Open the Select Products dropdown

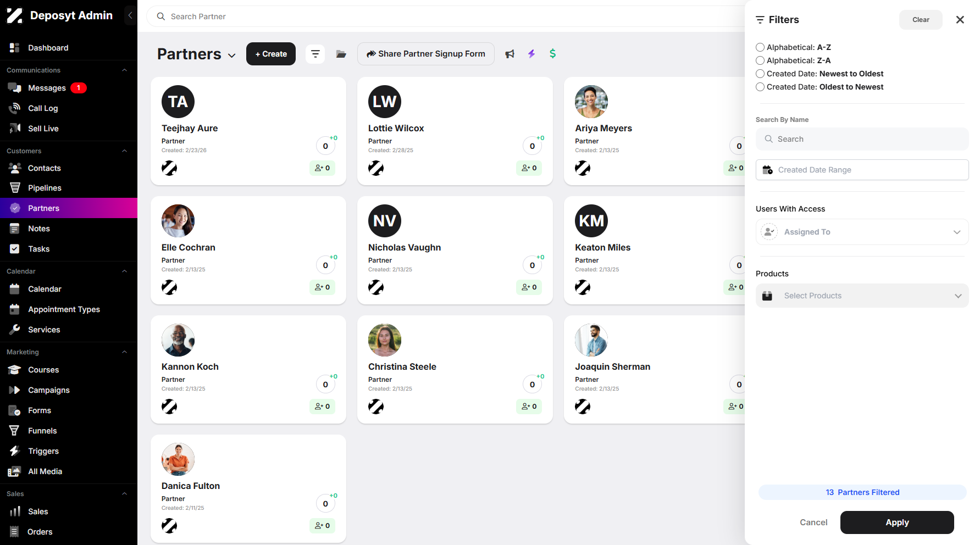tap(862, 296)
